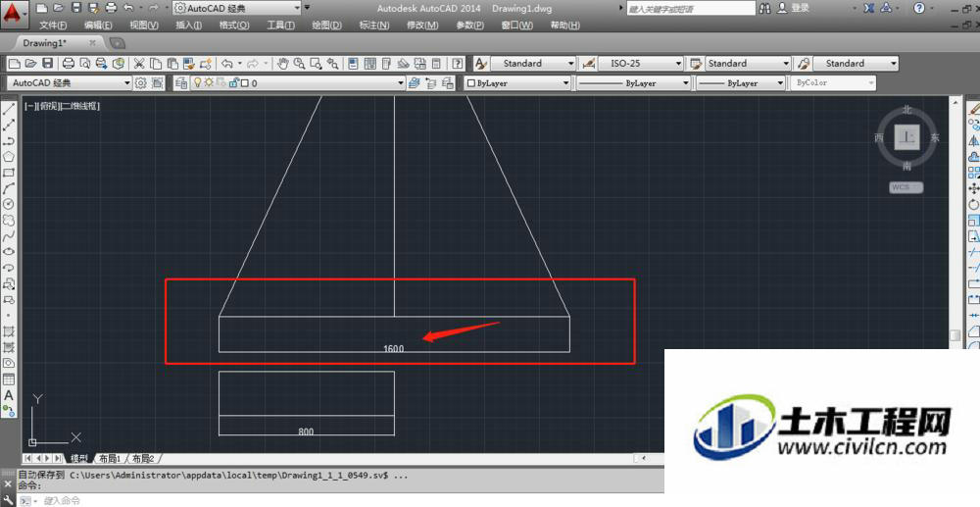Open the QuickCalc calculator icon
The image size is (980, 507).
click(x=437, y=63)
